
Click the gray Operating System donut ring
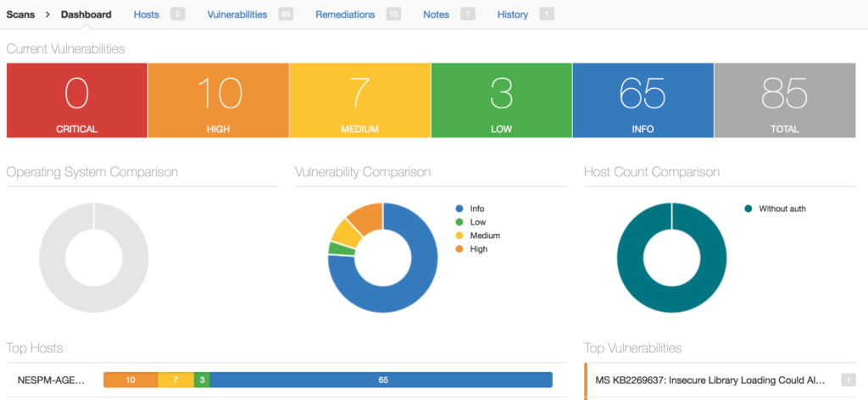(x=93, y=299)
